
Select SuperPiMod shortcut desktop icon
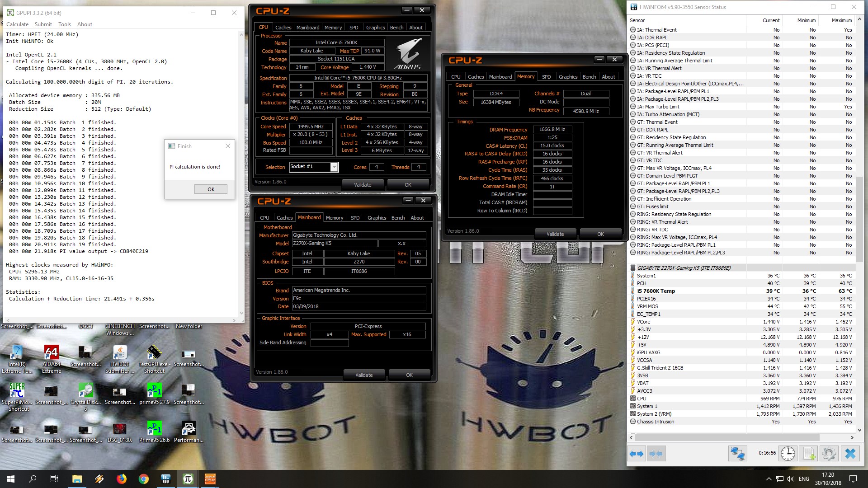[17, 397]
